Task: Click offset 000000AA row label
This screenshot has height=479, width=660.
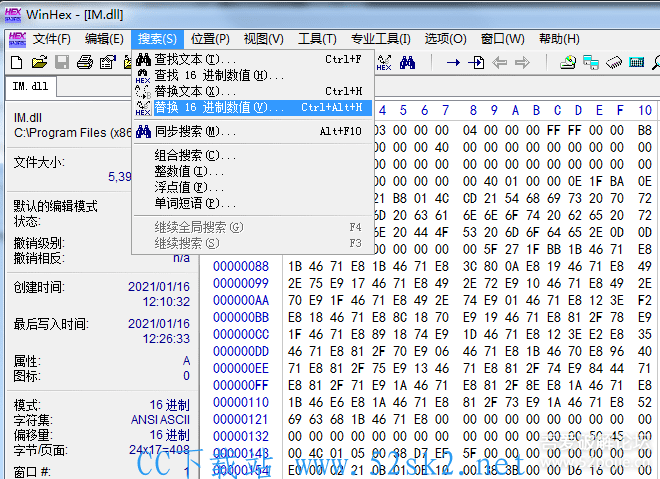Action: point(241,301)
